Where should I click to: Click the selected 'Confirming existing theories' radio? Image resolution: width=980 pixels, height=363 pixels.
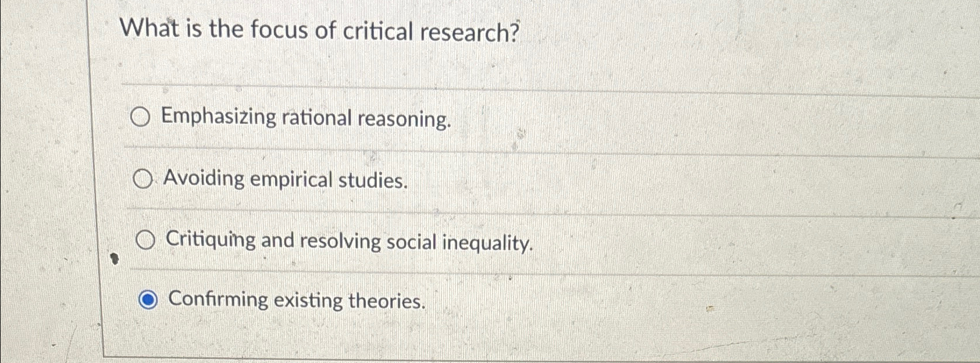[148, 300]
